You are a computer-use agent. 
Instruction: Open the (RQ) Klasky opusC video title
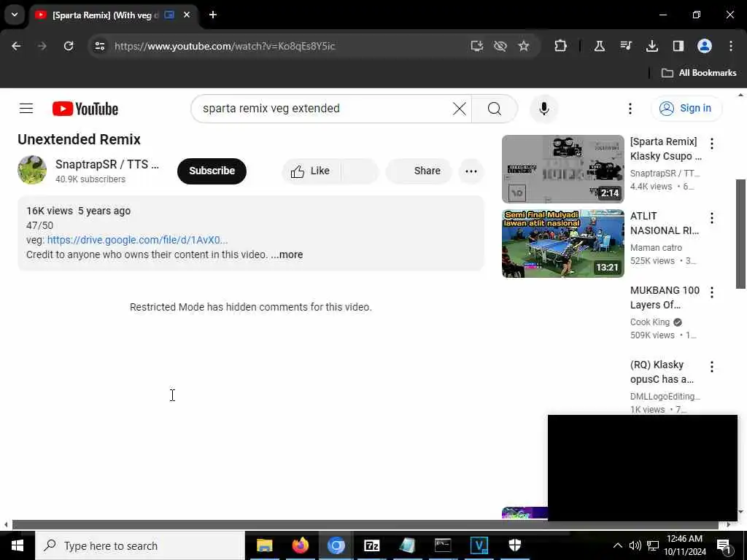tap(662, 372)
